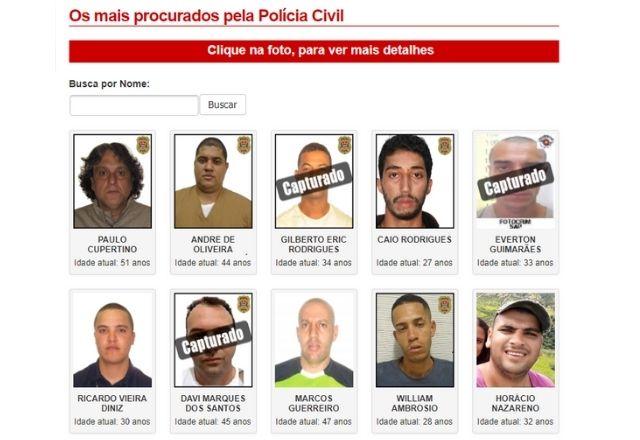
Task: Open Caio Rodrigues' photo
Action: tap(415, 181)
